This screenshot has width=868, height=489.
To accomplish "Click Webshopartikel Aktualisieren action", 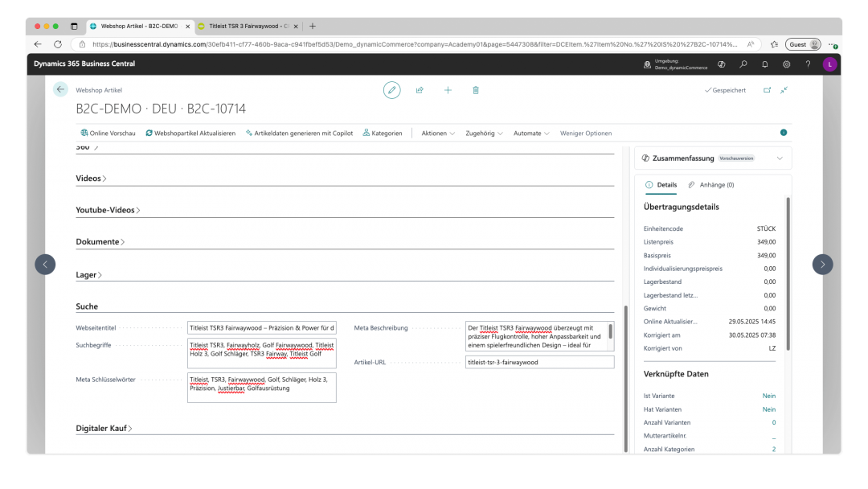I will [x=190, y=133].
